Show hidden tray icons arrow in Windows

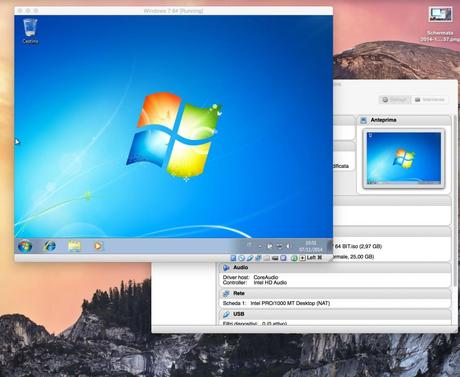click(x=260, y=246)
